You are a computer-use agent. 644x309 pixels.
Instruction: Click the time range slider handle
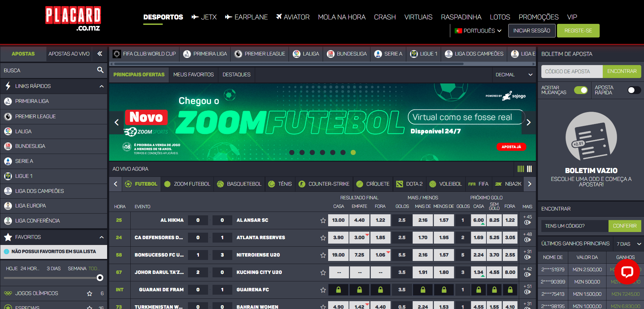100,278
